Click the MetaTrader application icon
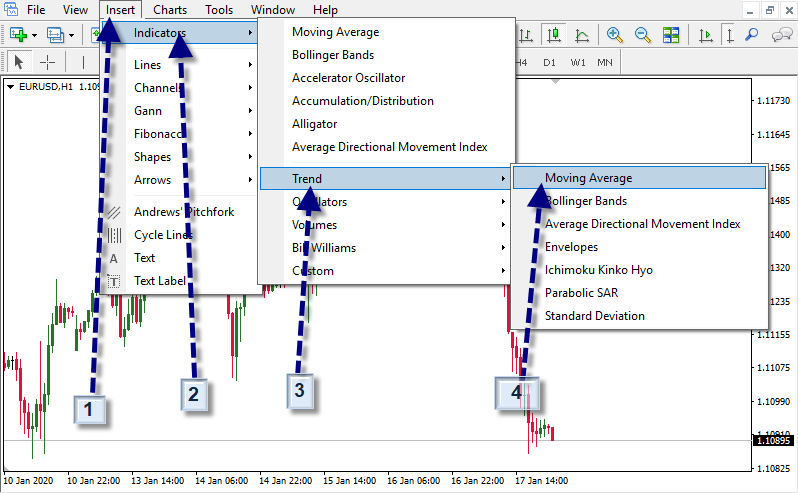 click(x=11, y=9)
